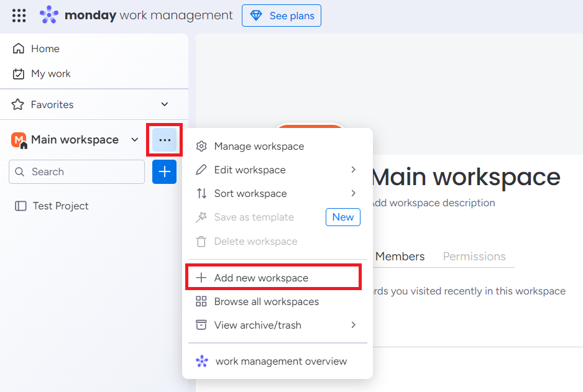This screenshot has width=583, height=392.
Task: Expand the Sort workspace submenu arrow
Action: pyautogui.click(x=353, y=193)
